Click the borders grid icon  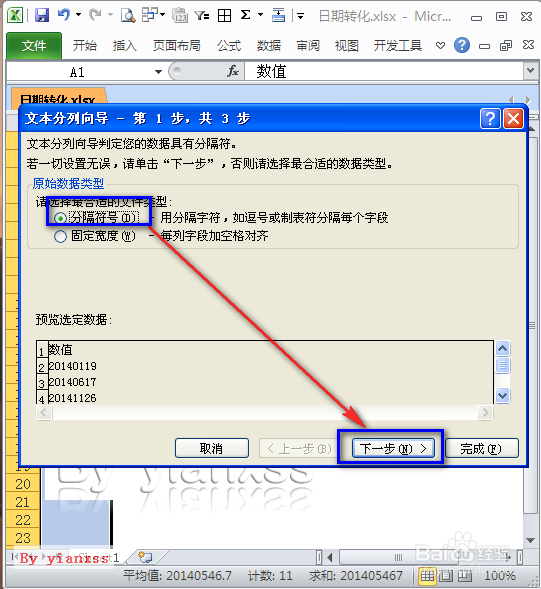pyautogui.click(x=224, y=15)
